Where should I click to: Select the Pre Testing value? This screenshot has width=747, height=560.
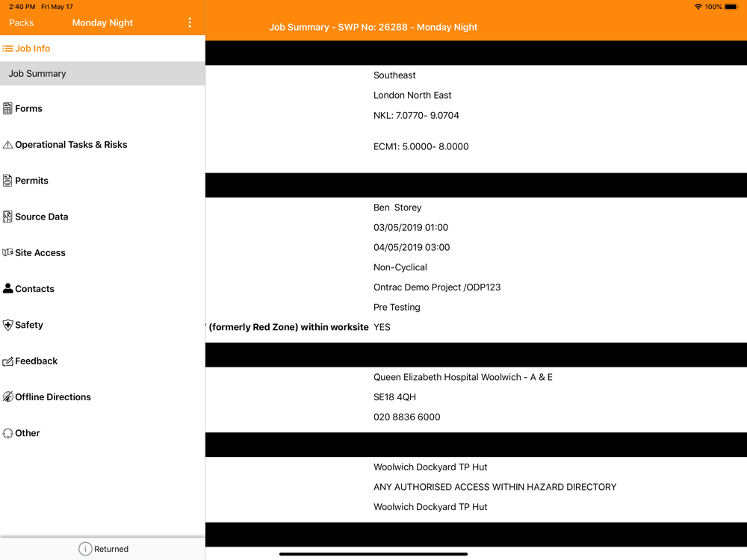[x=397, y=308]
